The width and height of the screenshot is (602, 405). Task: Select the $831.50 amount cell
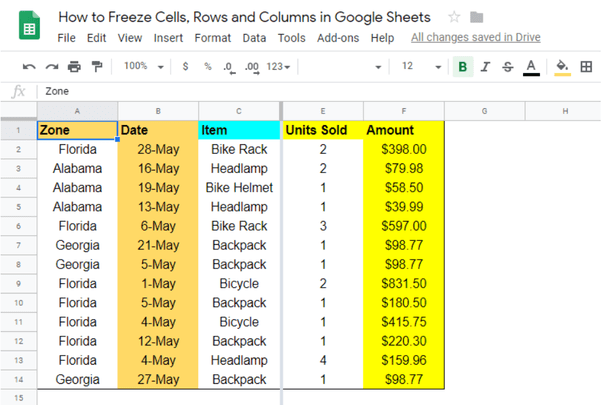click(x=404, y=284)
